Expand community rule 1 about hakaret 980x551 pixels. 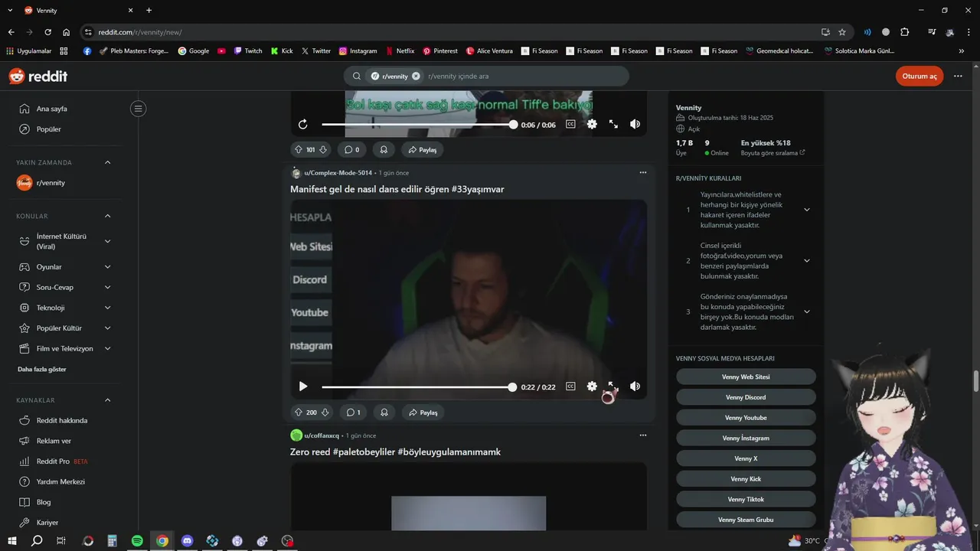pos(806,210)
